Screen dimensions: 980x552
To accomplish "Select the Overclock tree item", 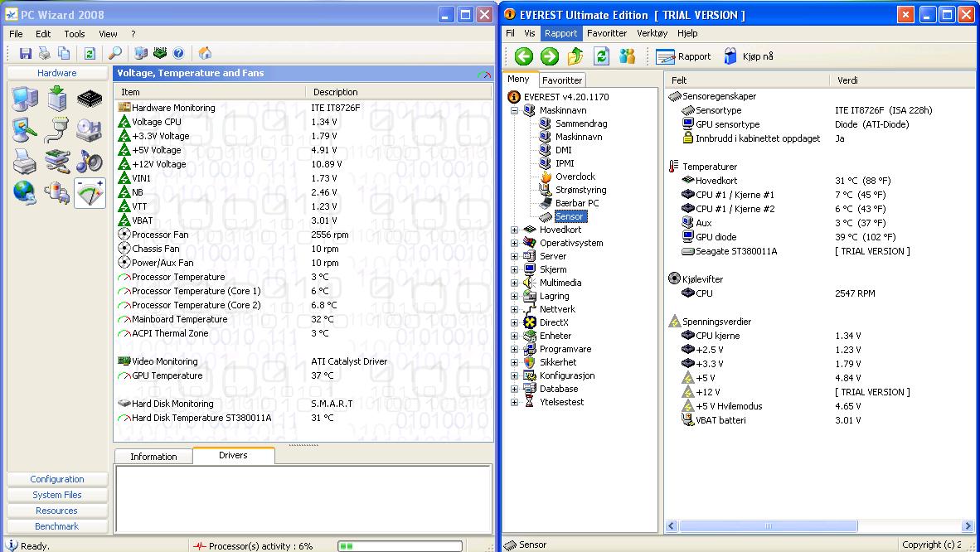I will point(575,177).
